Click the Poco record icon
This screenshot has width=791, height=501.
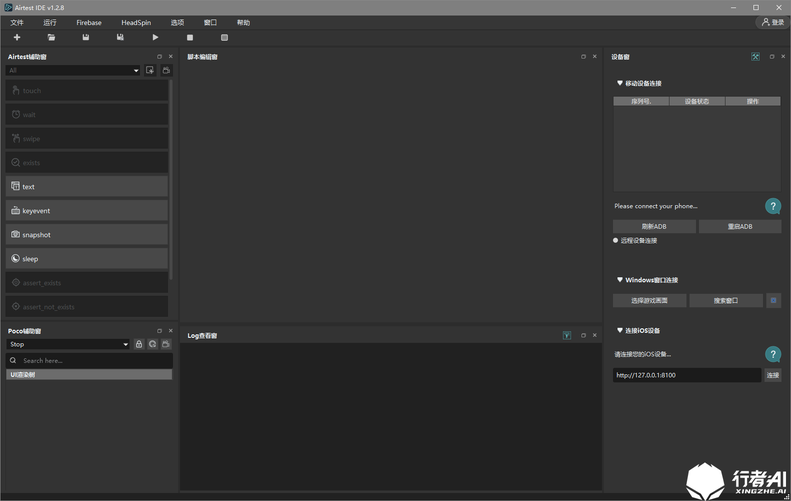pyautogui.click(x=166, y=344)
